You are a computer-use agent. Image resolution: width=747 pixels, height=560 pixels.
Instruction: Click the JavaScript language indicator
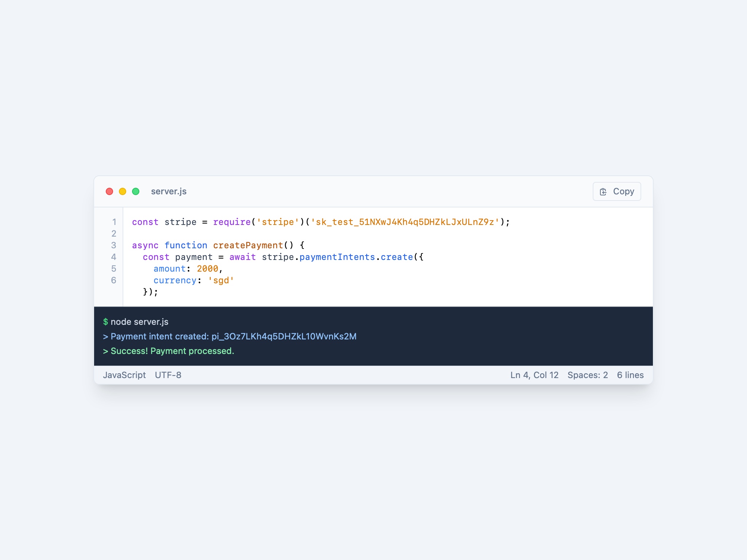coord(124,375)
